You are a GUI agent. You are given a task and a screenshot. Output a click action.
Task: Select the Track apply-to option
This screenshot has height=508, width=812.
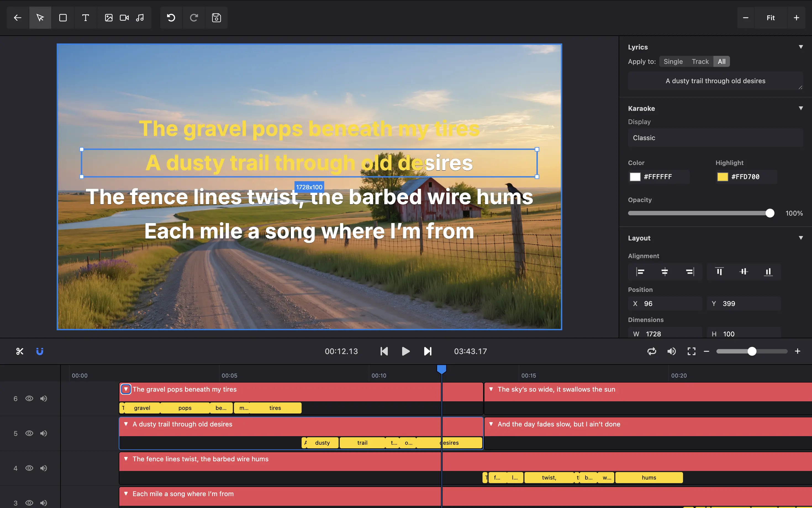pos(700,61)
